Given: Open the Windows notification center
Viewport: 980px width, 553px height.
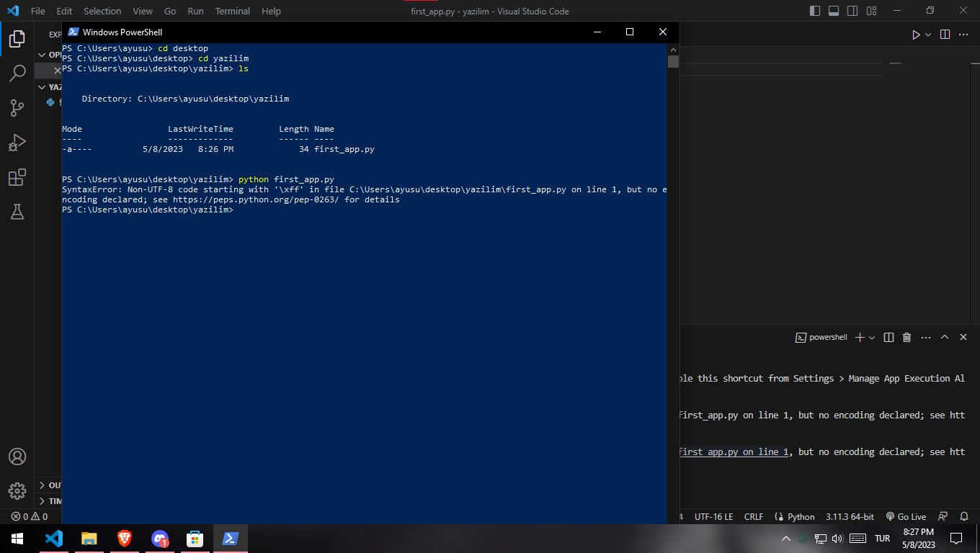Looking at the screenshot, I should [x=956, y=539].
